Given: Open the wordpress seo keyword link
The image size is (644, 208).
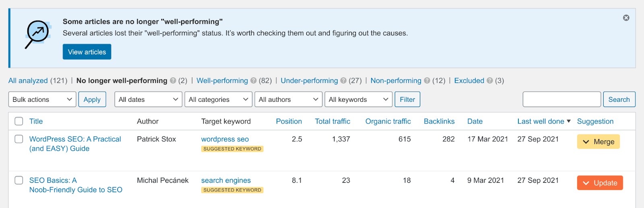Looking at the screenshot, I should tap(225, 139).
